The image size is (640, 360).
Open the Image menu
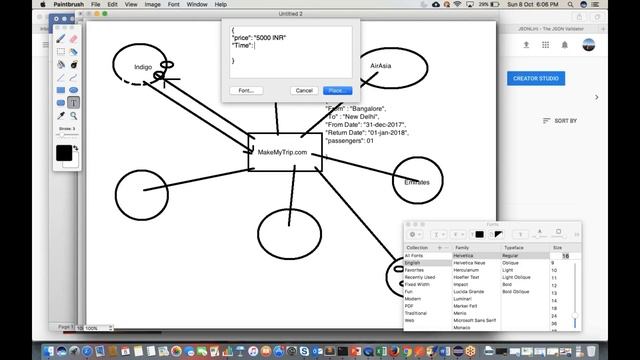(152, 4)
